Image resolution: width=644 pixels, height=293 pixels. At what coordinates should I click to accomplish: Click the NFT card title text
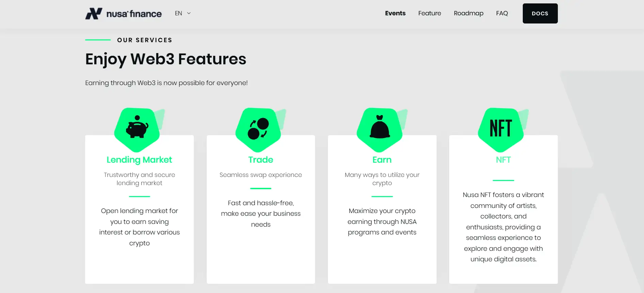503,160
